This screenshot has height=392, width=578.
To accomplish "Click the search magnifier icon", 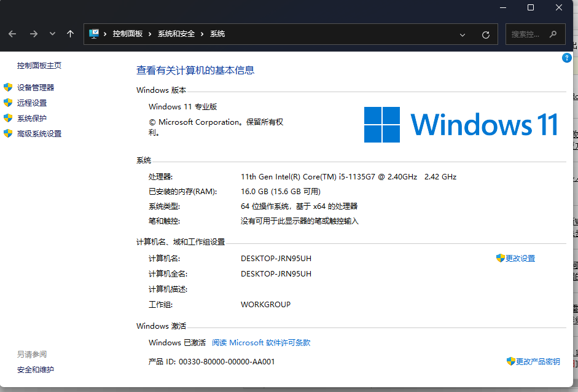I will (552, 34).
